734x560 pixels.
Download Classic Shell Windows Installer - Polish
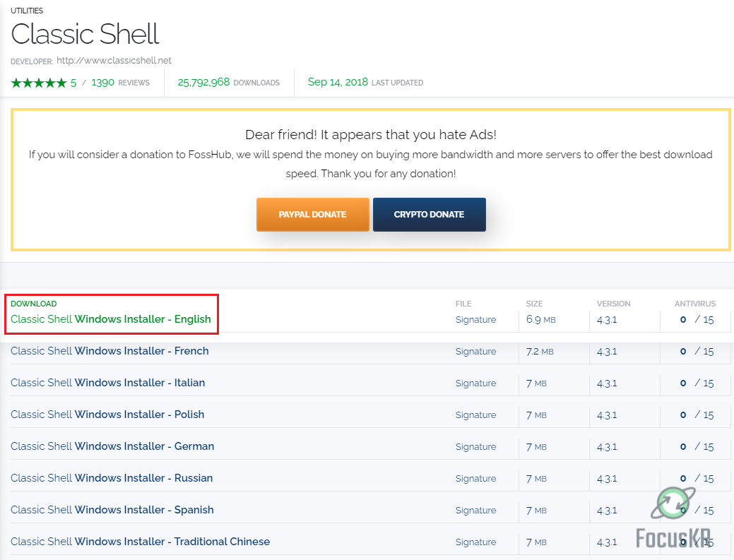pos(107,415)
